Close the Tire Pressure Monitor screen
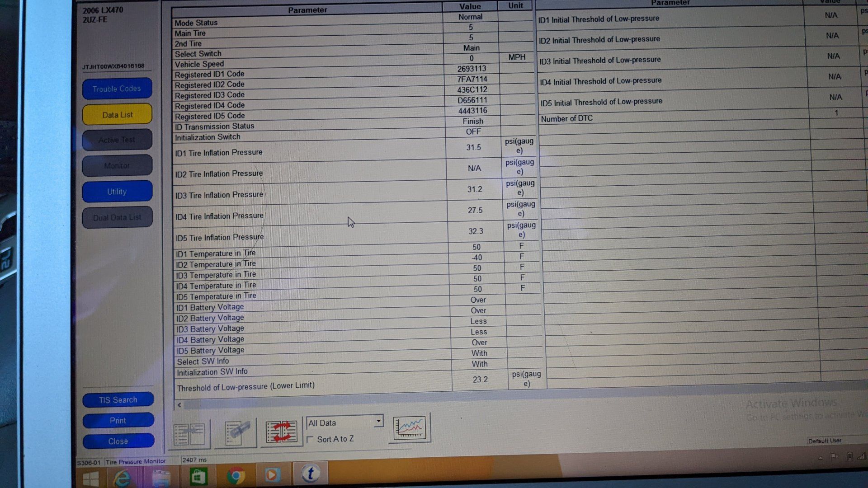868x488 pixels. 118,441
